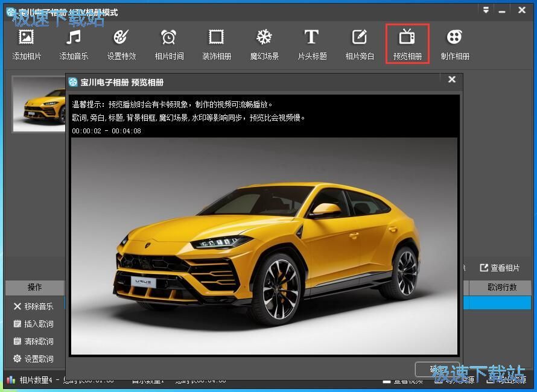Click the status bar chart icon near 相片数量
The width and height of the screenshot is (537, 392).
pos(11,379)
